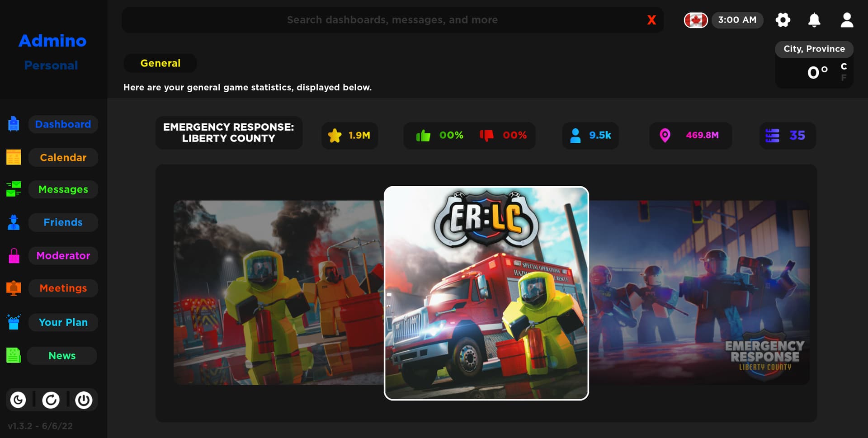Select the ER:LC center game thumbnail
Viewport: 868px width, 438px height.
[486, 293]
